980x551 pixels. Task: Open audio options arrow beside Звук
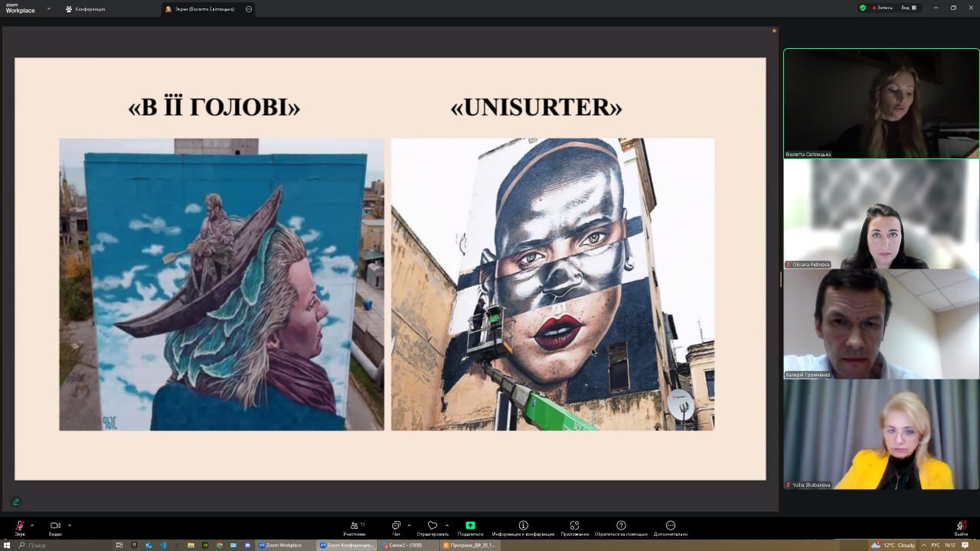(x=32, y=525)
